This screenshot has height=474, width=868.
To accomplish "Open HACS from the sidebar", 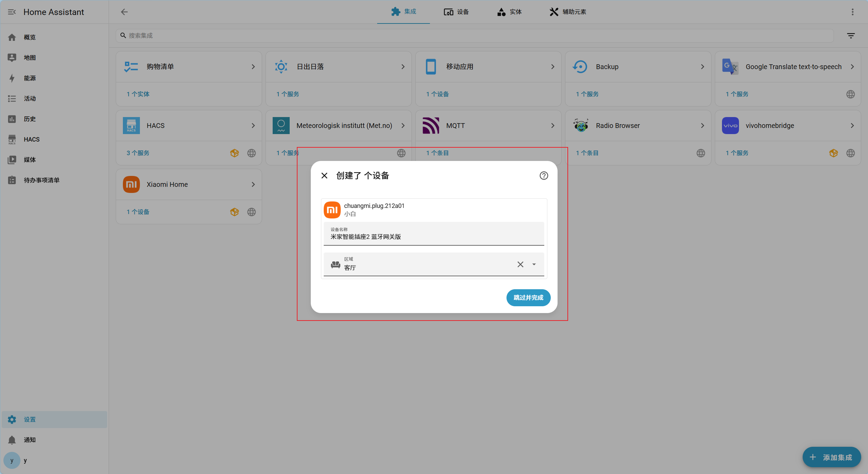I will [31, 139].
